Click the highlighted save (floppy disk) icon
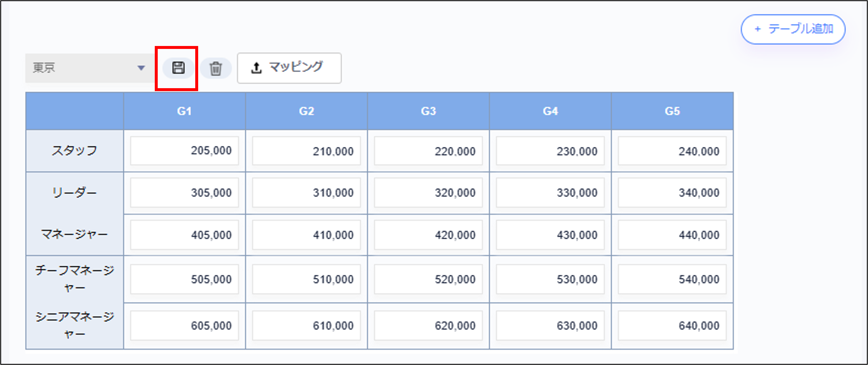 point(178,67)
